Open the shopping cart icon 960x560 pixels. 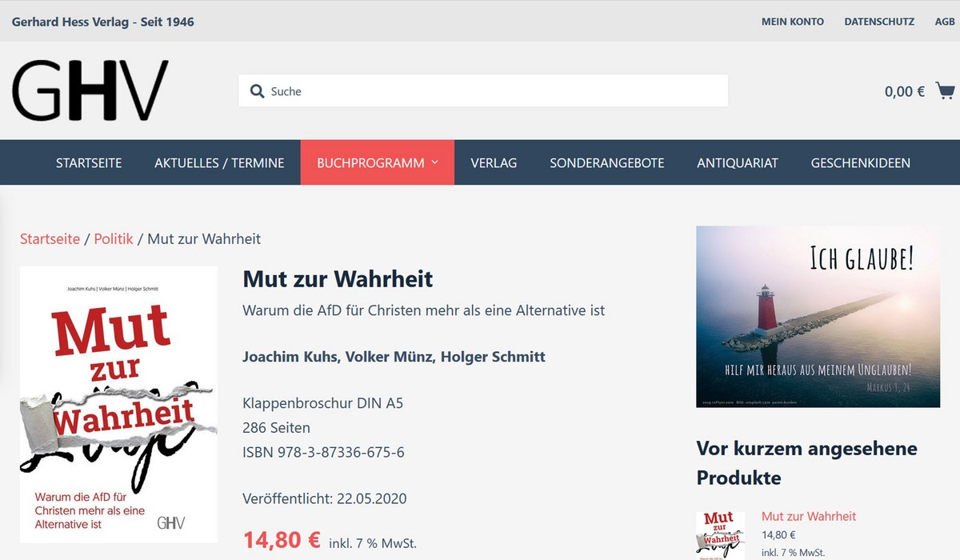coord(945,90)
